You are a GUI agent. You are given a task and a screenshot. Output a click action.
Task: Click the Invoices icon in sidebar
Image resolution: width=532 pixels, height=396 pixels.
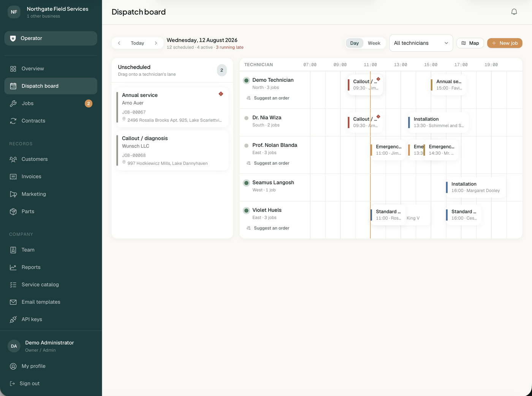point(13,177)
